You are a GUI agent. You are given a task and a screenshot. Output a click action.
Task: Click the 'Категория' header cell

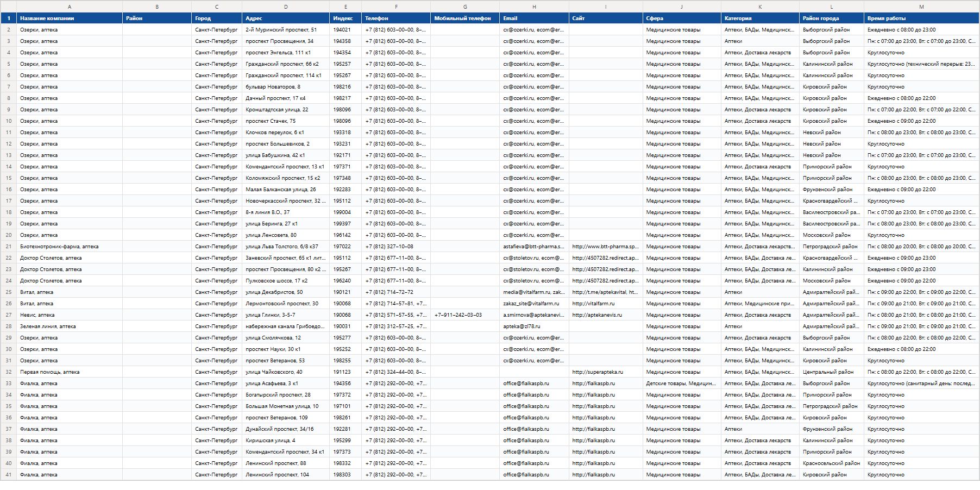[x=760, y=18]
